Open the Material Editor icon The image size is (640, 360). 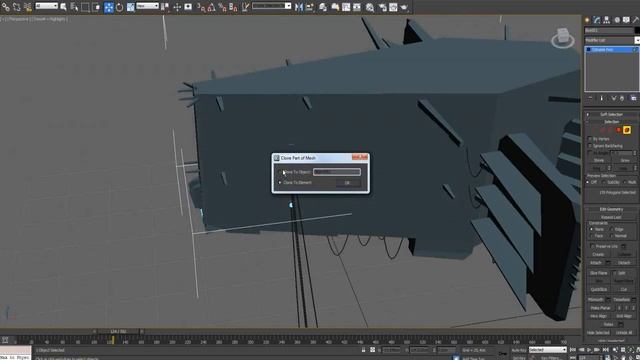click(370, 7)
